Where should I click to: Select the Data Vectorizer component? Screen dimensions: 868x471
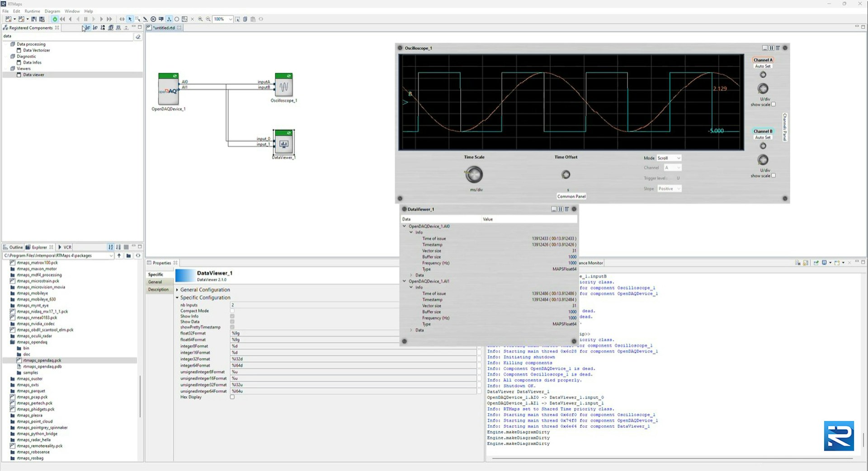coord(37,50)
